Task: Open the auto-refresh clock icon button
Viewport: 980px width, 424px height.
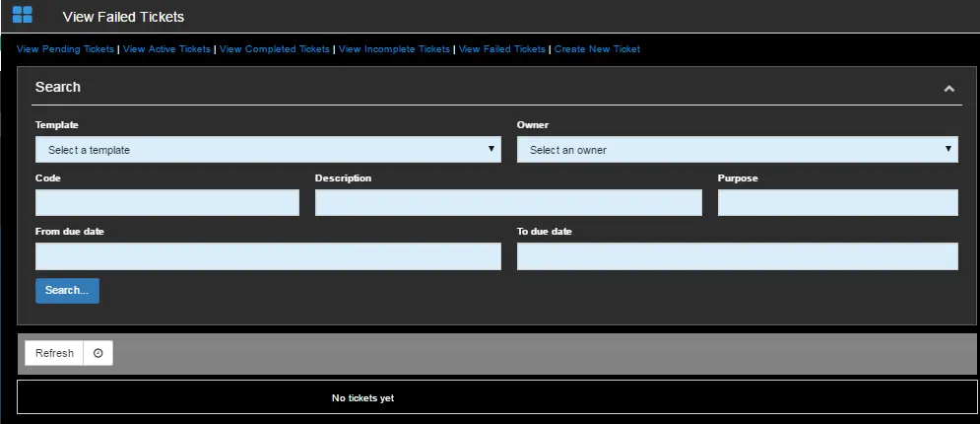Action: [98, 353]
